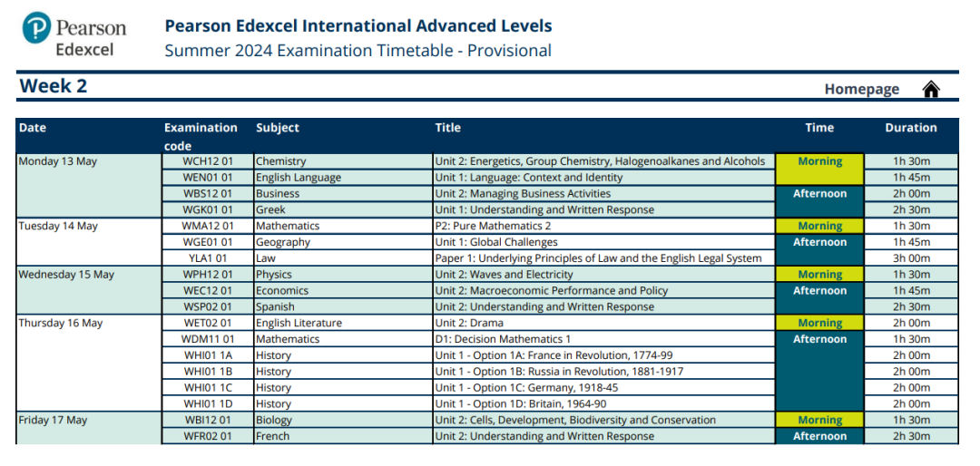Click exam code YLA1 01
The height and width of the screenshot is (466, 980).
click(207, 258)
